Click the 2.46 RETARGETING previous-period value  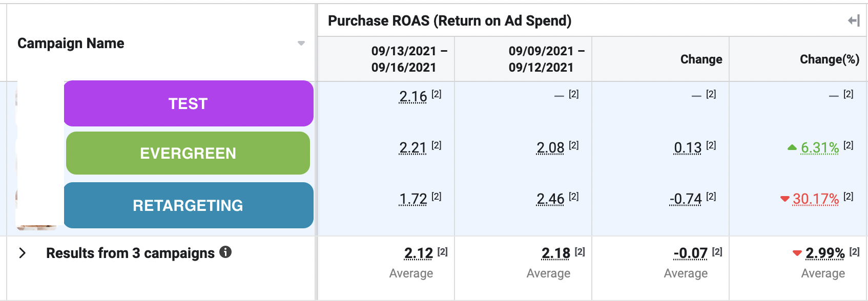point(550,199)
